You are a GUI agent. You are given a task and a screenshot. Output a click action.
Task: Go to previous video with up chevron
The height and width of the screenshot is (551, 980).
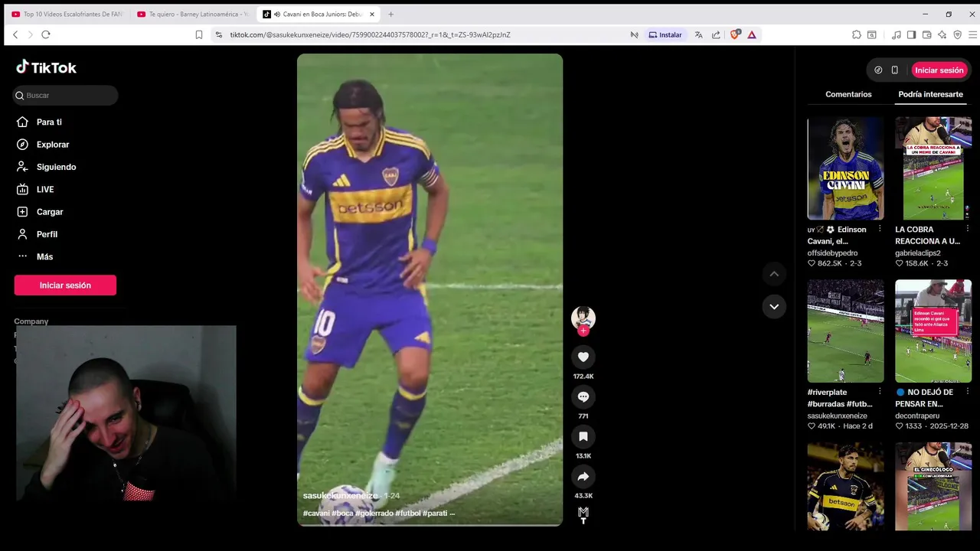(774, 274)
